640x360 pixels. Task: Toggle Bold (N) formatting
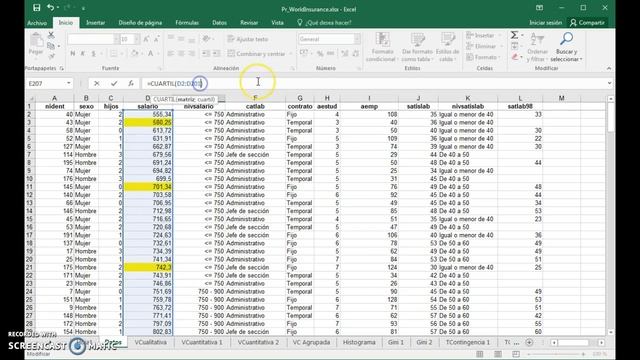73,53
